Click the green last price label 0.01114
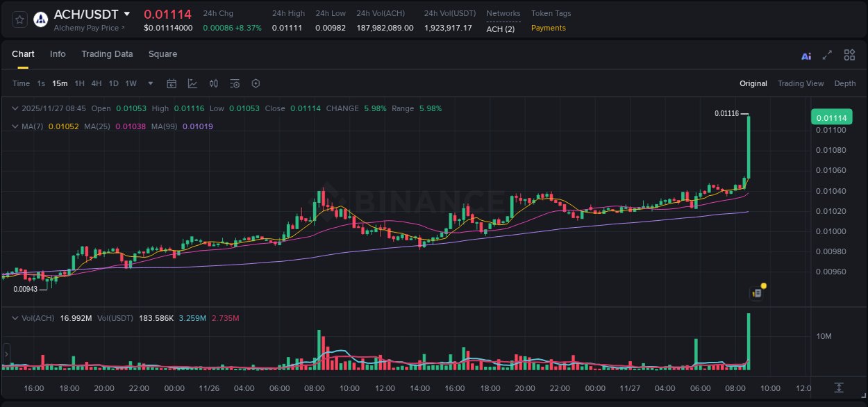Viewport: 868px width, 407px height. pos(831,117)
